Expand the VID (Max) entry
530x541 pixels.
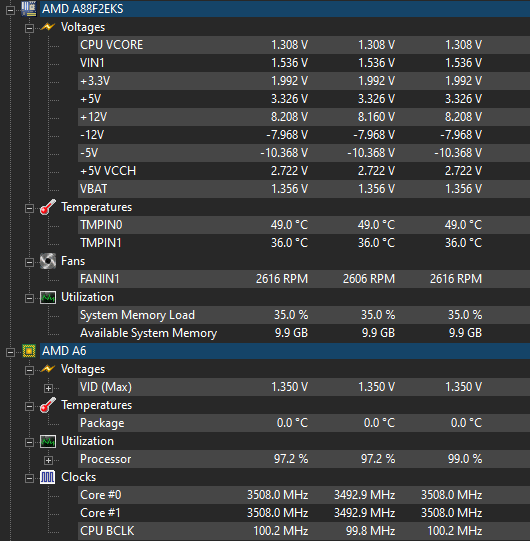pyautogui.click(x=48, y=388)
